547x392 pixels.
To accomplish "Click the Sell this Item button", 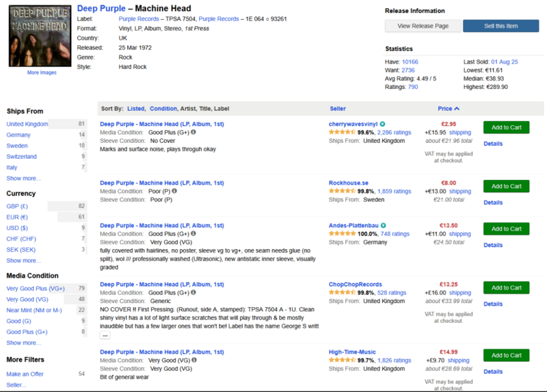I will [x=500, y=26].
